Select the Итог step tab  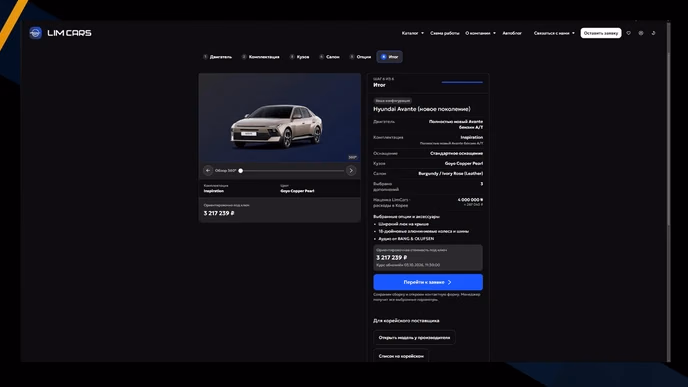click(x=390, y=57)
